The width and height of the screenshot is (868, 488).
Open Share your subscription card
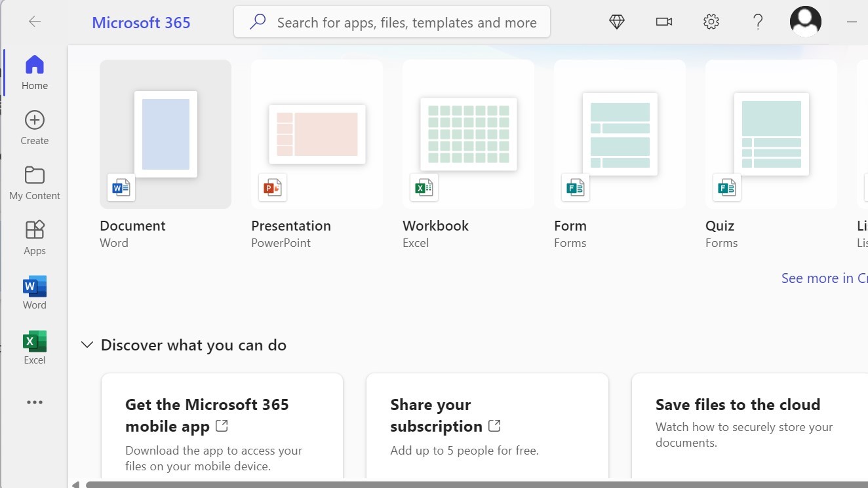(x=487, y=426)
